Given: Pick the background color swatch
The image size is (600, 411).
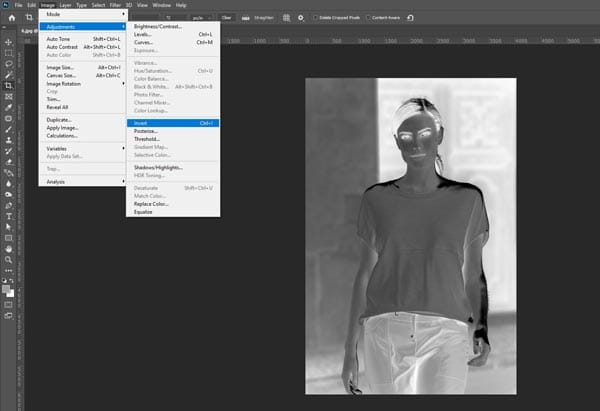Looking at the screenshot, I should point(11,294).
